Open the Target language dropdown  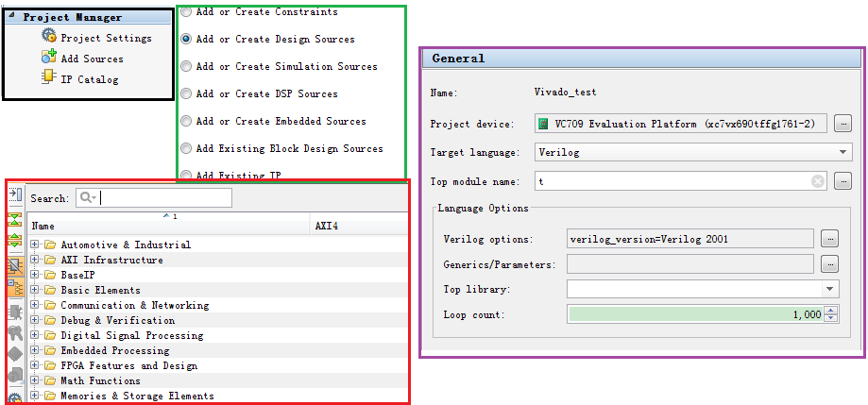pos(842,152)
